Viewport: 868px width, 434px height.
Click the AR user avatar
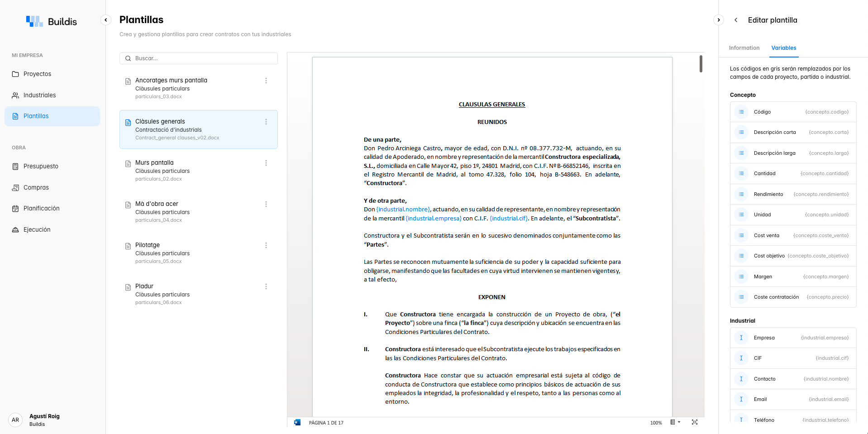click(x=15, y=420)
